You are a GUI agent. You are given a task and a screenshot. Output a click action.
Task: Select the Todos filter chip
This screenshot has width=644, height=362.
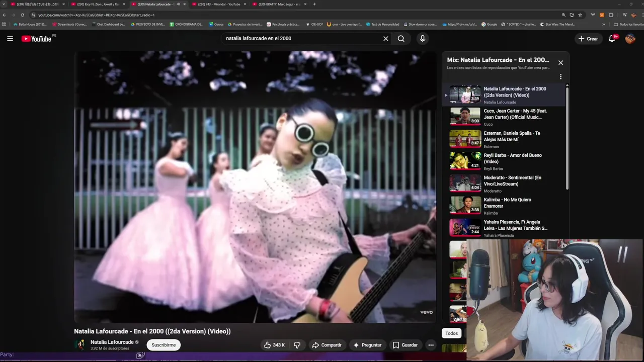coord(452,333)
